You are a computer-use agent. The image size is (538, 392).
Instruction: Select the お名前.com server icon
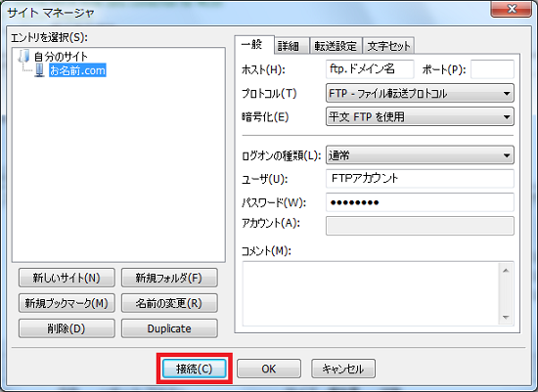(39, 70)
